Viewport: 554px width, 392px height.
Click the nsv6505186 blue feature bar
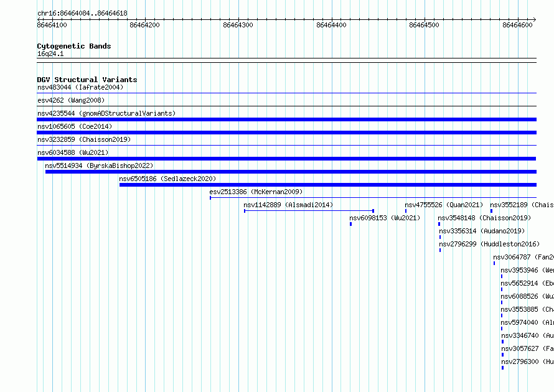tap(328, 185)
